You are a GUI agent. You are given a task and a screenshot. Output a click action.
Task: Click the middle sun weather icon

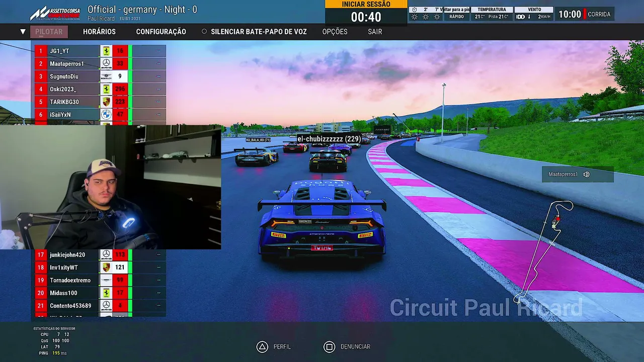[x=426, y=17]
